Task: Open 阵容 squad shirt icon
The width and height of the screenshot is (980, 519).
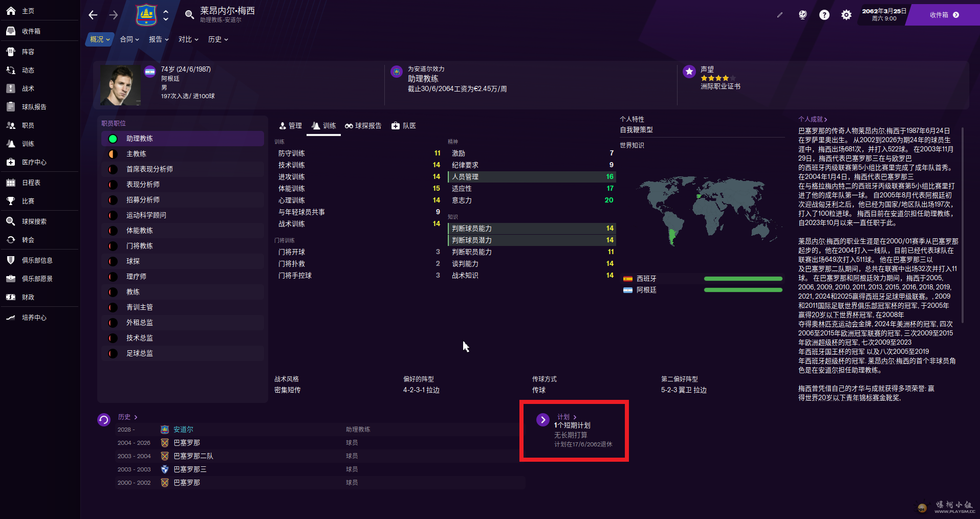Action: (x=11, y=52)
